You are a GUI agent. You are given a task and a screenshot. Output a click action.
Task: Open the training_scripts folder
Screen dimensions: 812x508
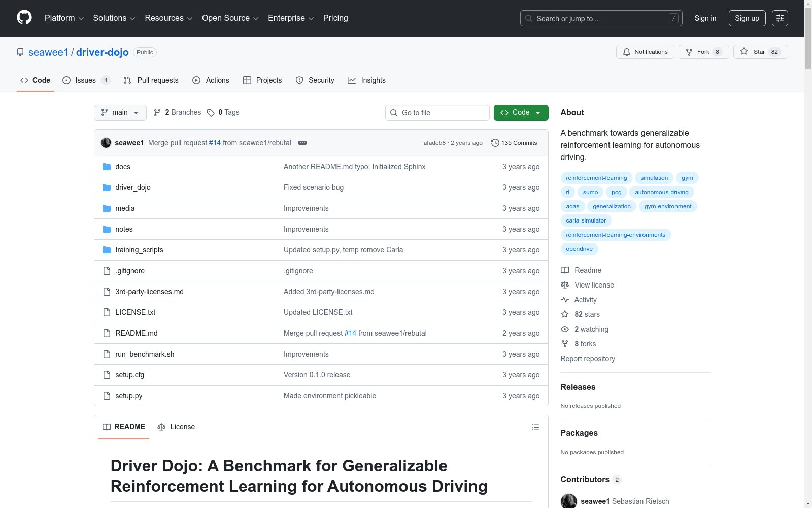(139, 250)
